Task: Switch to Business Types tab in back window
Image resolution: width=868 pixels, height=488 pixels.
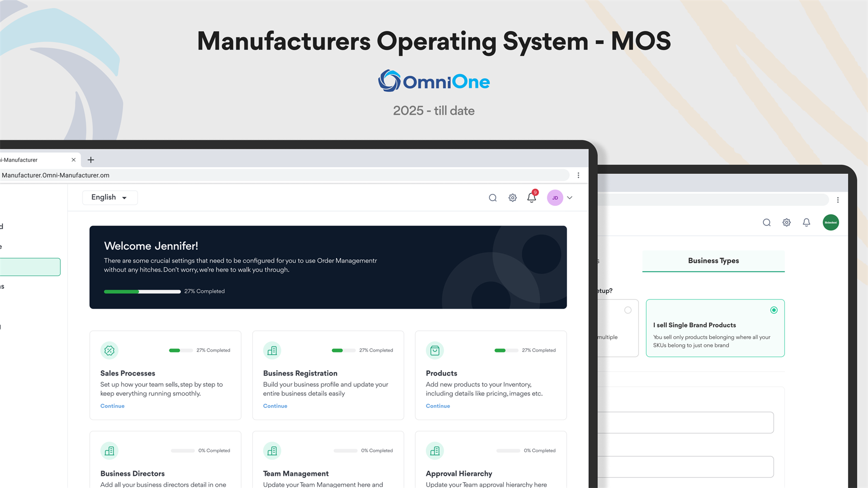Action: click(713, 261)
